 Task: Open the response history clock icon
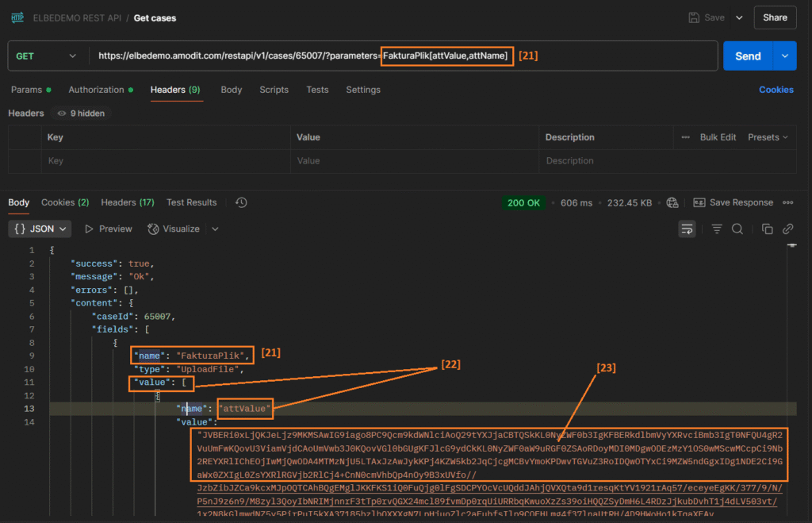pyautogui.click(x=241, y=202)
